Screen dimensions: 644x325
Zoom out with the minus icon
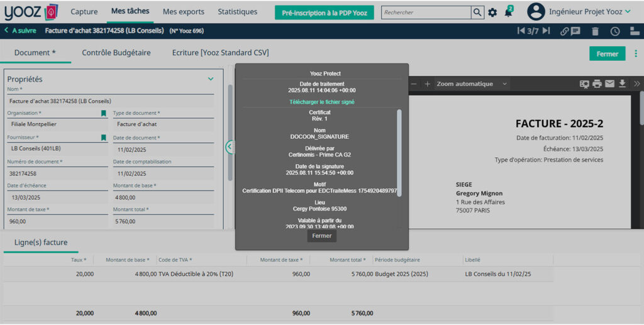click(x=414, y=84)
